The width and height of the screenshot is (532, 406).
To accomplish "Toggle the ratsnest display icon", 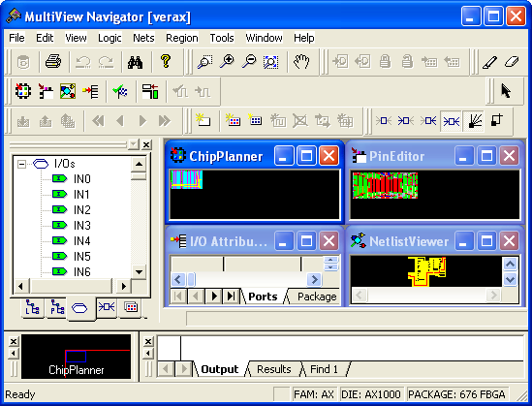I will [x=474, y=120].
